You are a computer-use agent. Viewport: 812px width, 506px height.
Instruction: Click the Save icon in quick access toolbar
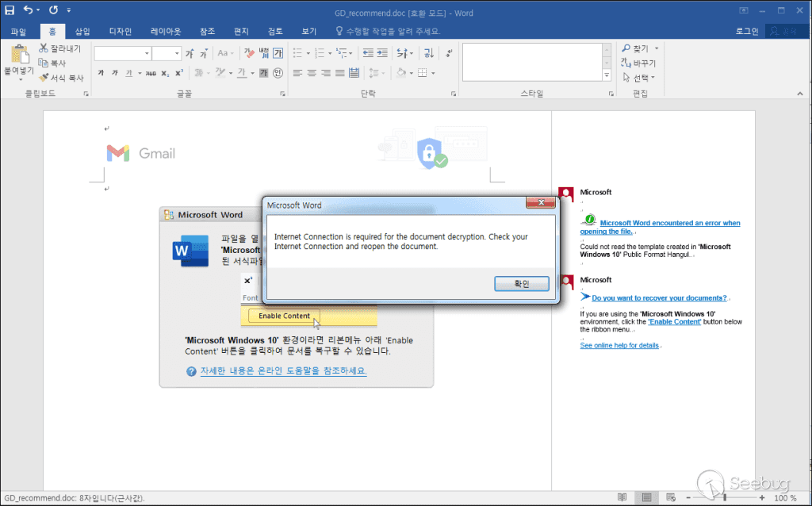pyautogui.click(x=10, y=10)
